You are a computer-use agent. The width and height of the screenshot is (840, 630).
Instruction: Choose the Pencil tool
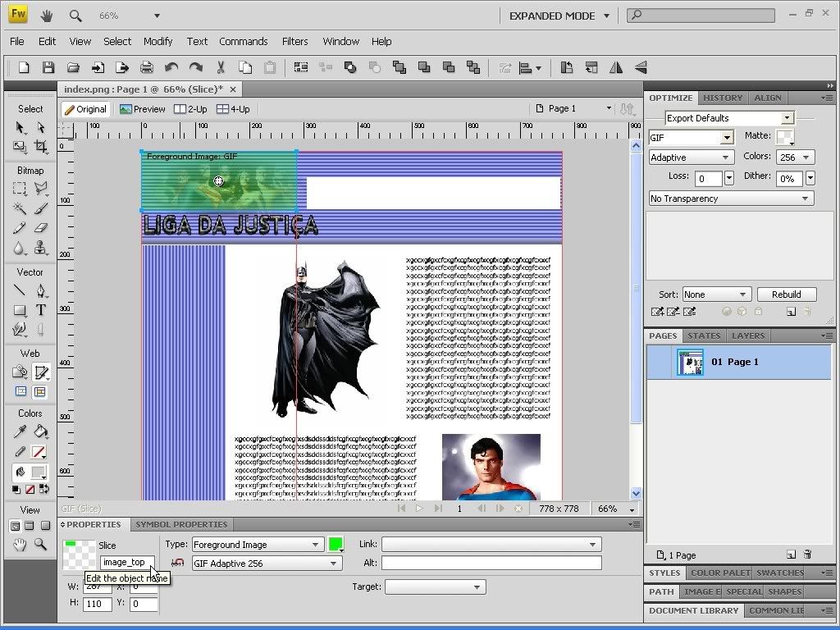(20, 228)
